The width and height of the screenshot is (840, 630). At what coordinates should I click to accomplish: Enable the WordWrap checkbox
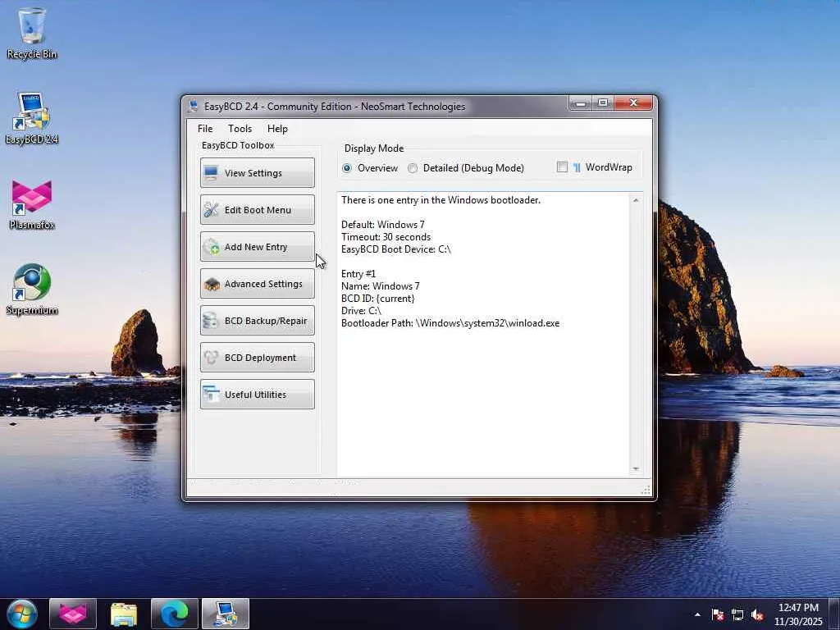pyautogui.click(x=562, y=167)
